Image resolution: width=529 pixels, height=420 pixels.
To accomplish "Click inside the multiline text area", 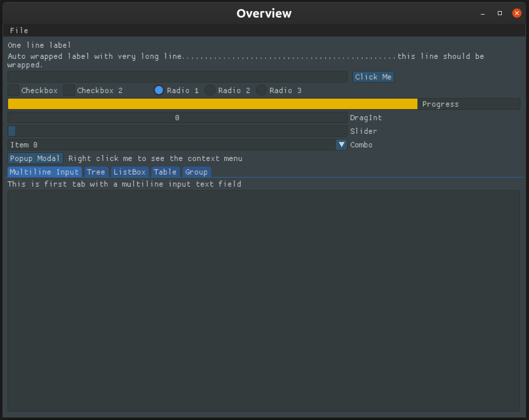I will point(263,300).
